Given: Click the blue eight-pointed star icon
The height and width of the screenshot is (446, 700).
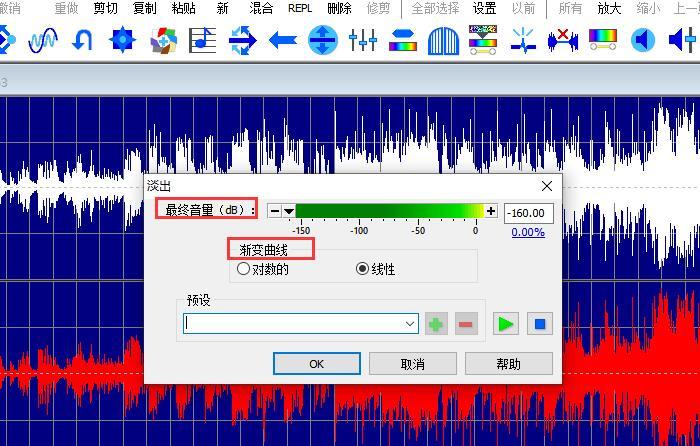Looking at the screenshot, I should 122,40.
